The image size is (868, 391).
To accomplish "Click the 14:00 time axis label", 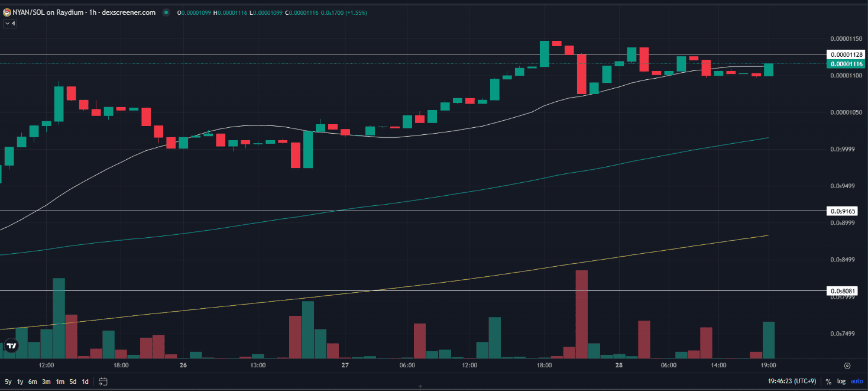I will [x=718, y=366].
